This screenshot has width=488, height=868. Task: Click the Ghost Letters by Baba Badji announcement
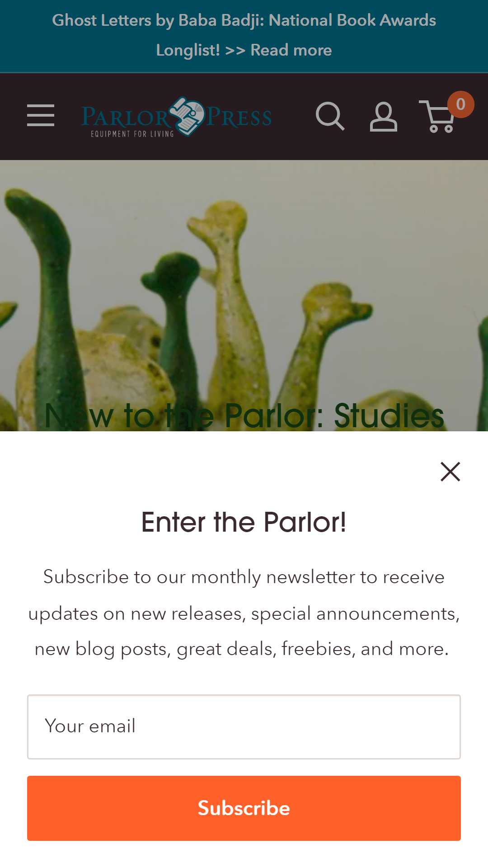tap(244, 35)
